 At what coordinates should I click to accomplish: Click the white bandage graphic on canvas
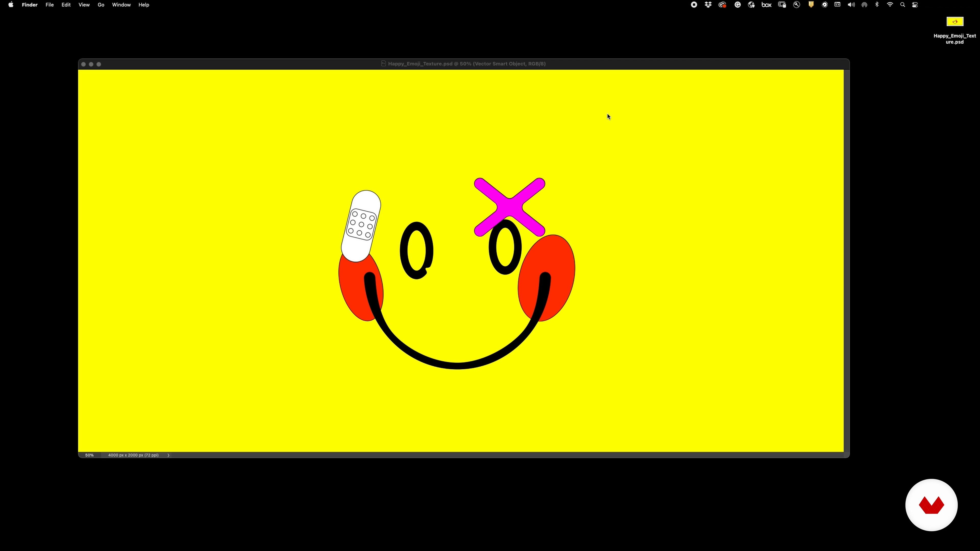point(361,226)
